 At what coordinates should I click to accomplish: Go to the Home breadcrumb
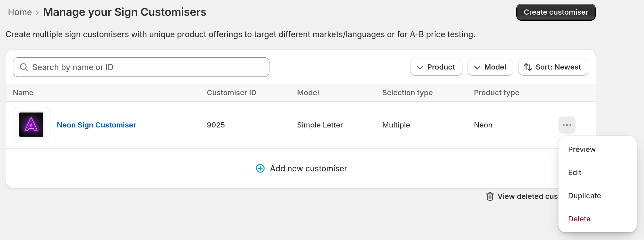20,12
